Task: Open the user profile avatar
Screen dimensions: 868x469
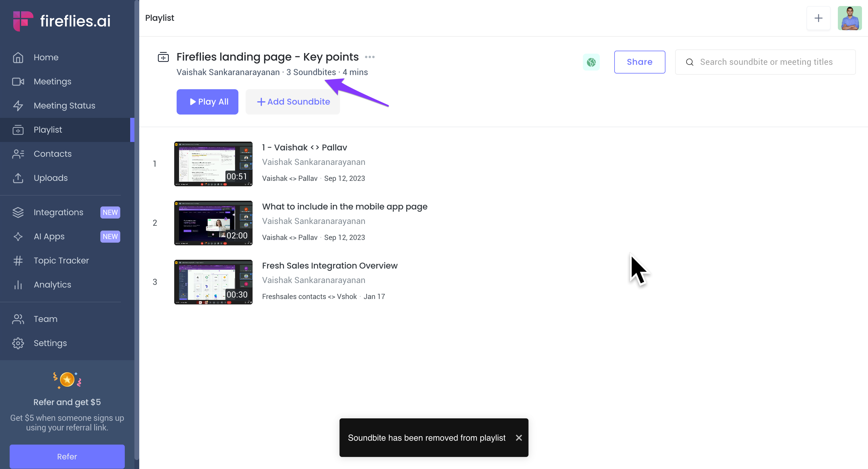Action: click(x=850, y=18)
